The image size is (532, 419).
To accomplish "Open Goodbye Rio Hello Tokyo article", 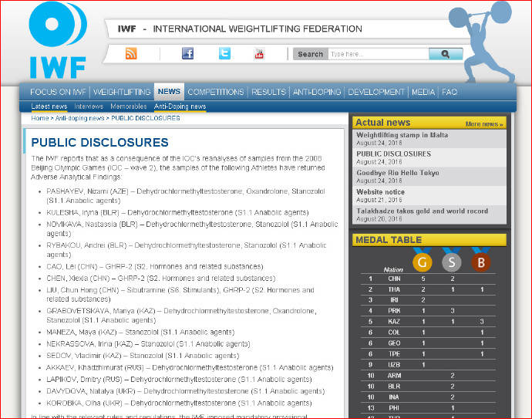I will [398, 173].
